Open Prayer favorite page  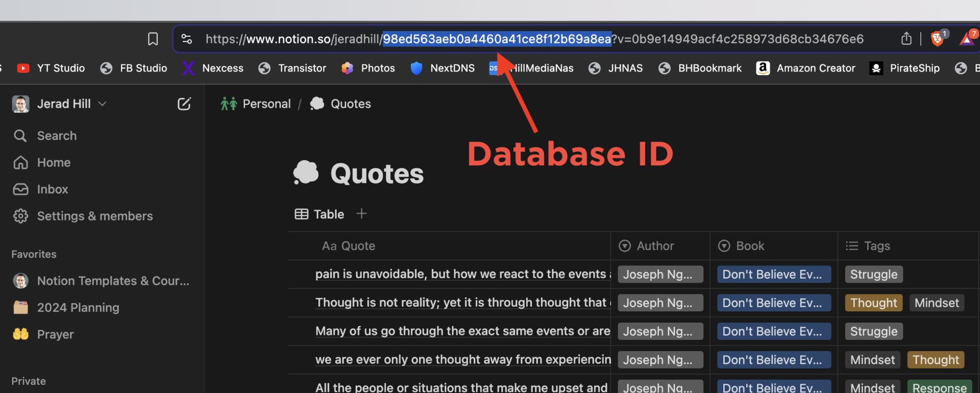[55, 335]
